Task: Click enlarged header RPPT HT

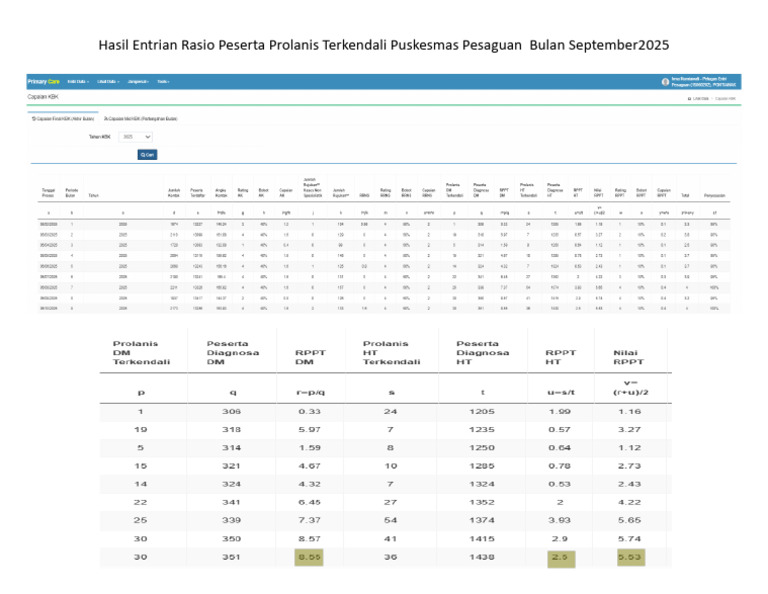Action: tap(560, 357)
